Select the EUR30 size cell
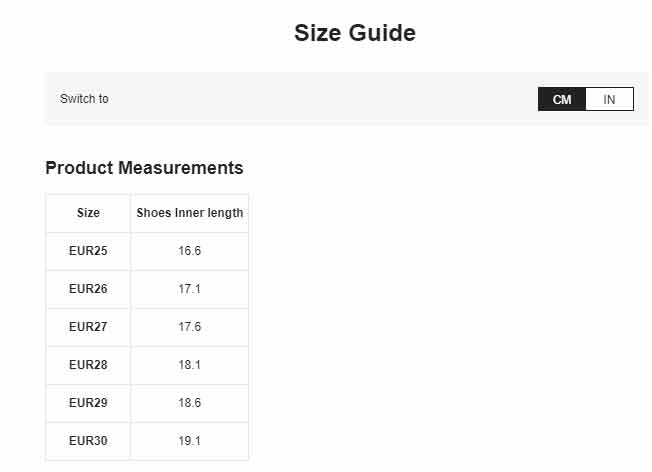 tap(88, 441)
